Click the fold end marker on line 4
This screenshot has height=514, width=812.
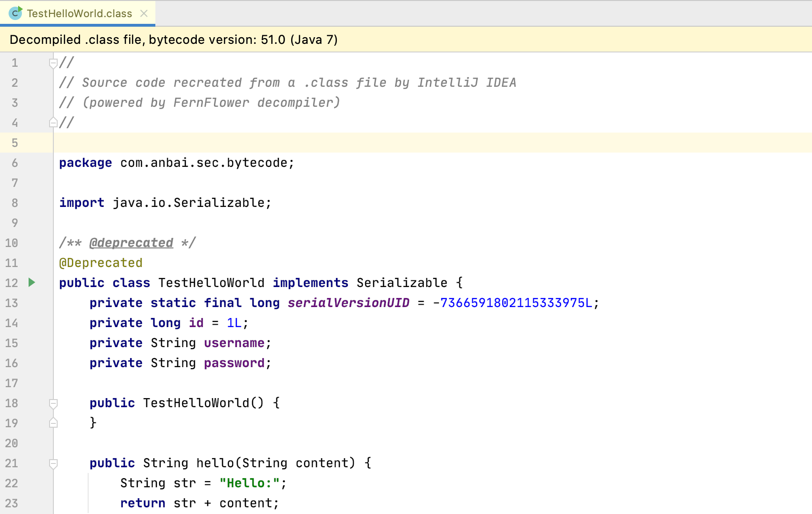pos(53,123)
